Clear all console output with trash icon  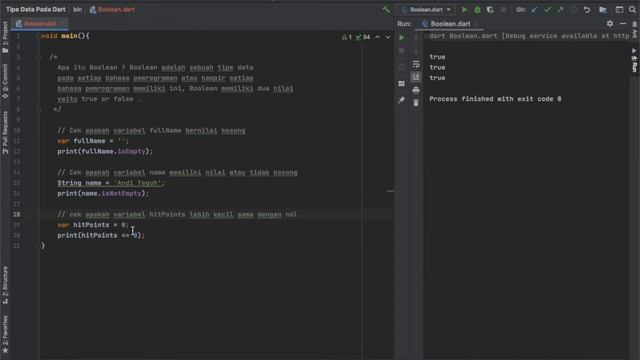[416, 103]
